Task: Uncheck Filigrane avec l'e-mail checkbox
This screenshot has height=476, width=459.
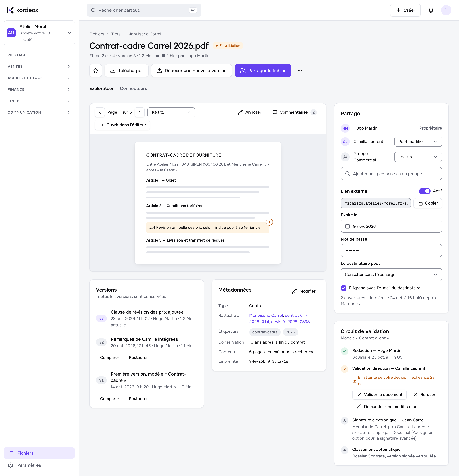Action: [x=343, y=288]
